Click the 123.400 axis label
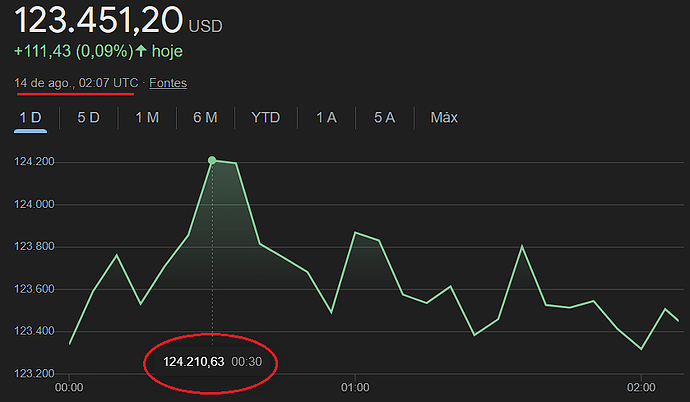 coord(34,331)
